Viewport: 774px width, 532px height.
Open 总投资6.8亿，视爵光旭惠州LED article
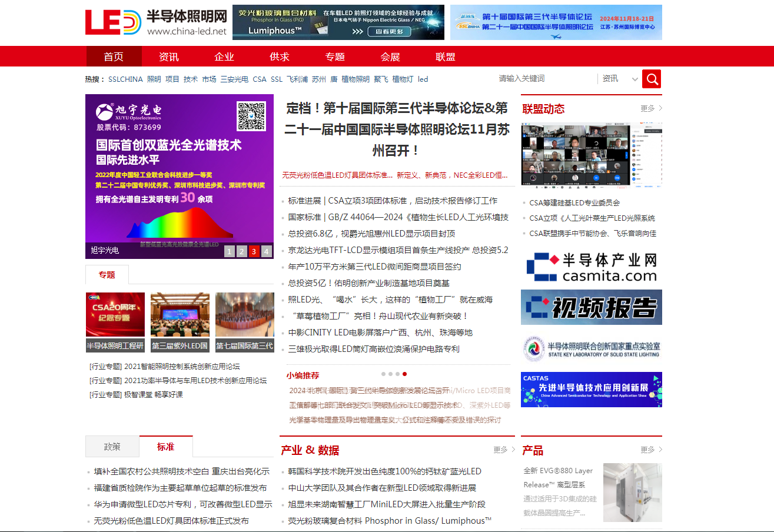coord(371,234)
